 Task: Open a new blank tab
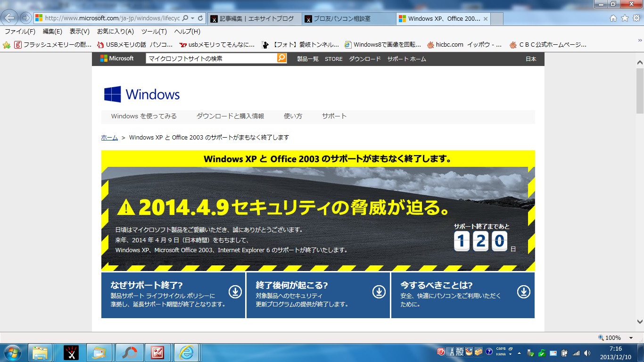pos(497,19)
